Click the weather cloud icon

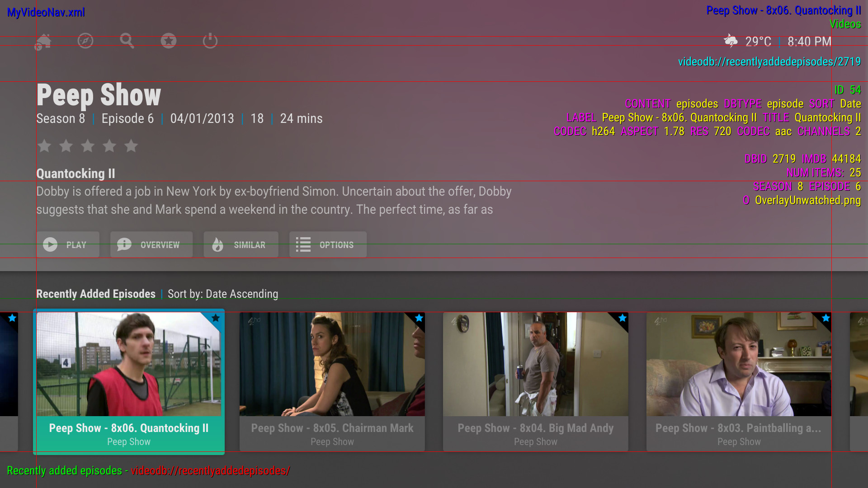731,41
